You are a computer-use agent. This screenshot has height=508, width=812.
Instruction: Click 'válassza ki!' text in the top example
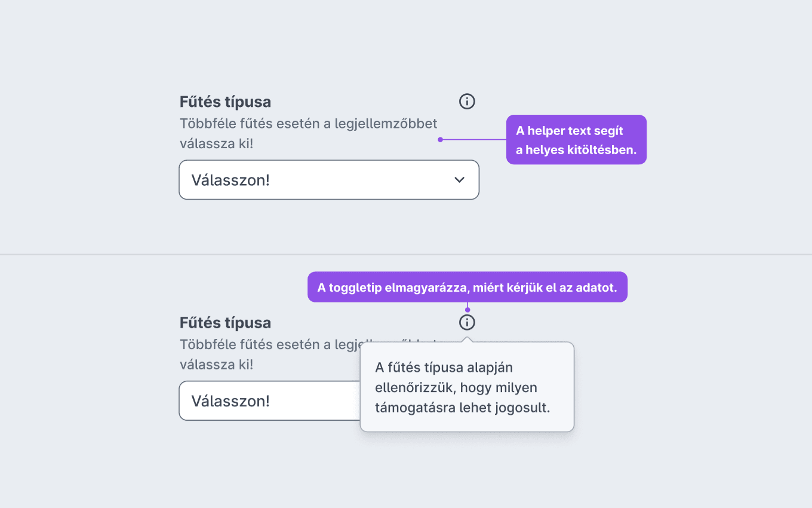coord(216,144)
